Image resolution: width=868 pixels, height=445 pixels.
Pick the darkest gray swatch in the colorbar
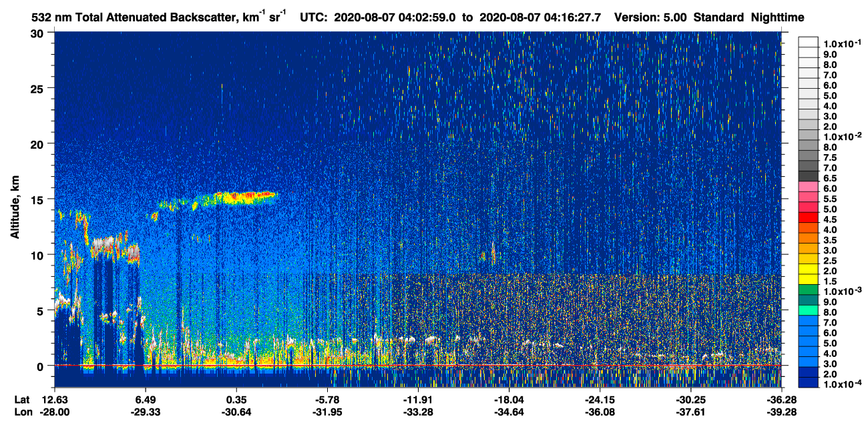coord(809,175)
